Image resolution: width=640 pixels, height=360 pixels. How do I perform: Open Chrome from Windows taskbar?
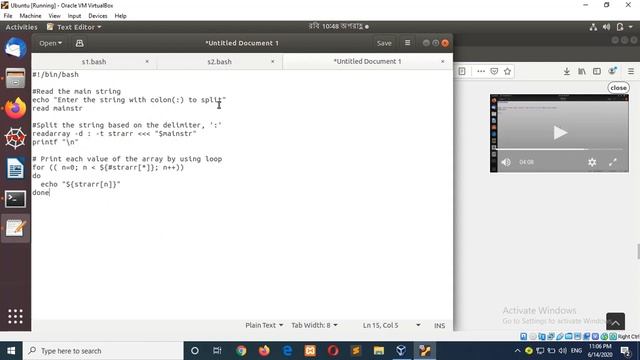(x=241, y=351)
